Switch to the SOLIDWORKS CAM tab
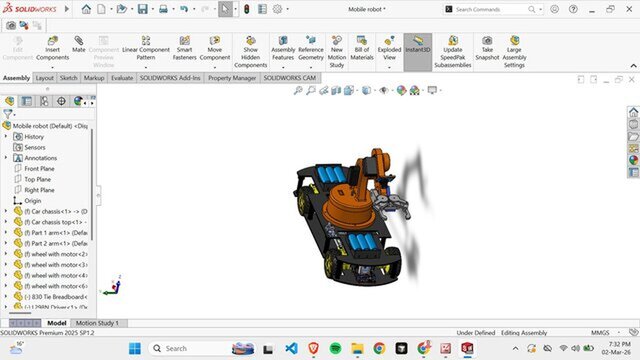This screenshot has height=360, width=640. click(289, 78)
